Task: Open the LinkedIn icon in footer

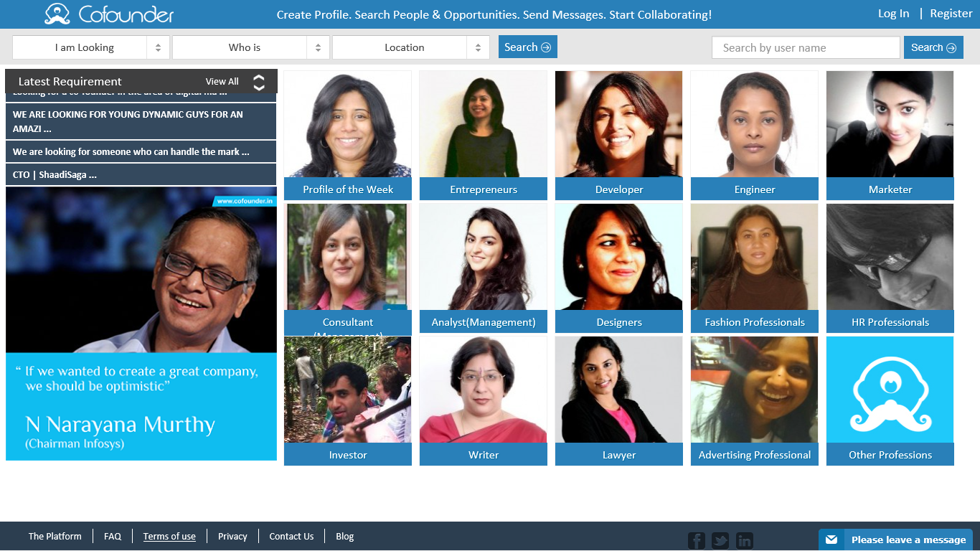Action: [745, 540]
